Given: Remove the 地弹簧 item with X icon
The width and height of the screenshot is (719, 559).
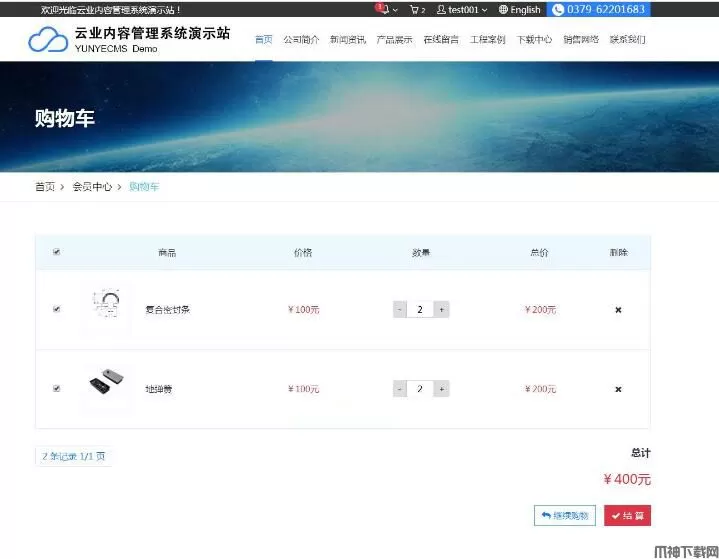Looking at the screenshot, I should (618, 389).
